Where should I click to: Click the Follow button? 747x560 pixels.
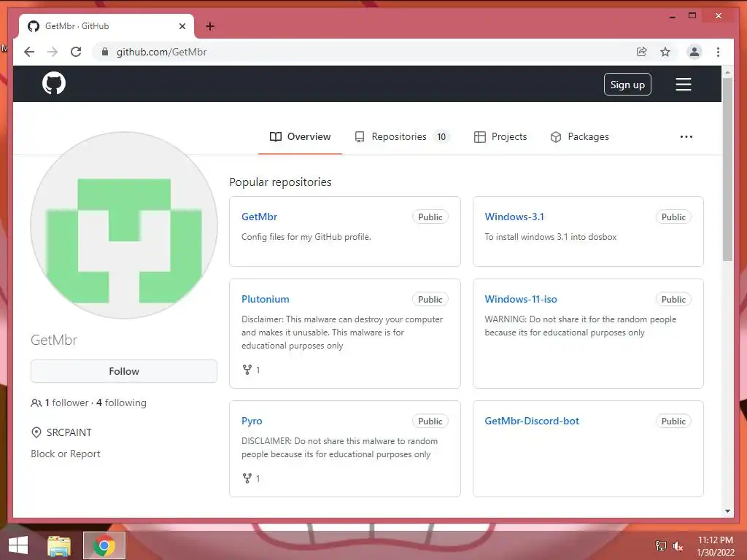point(124,371)
